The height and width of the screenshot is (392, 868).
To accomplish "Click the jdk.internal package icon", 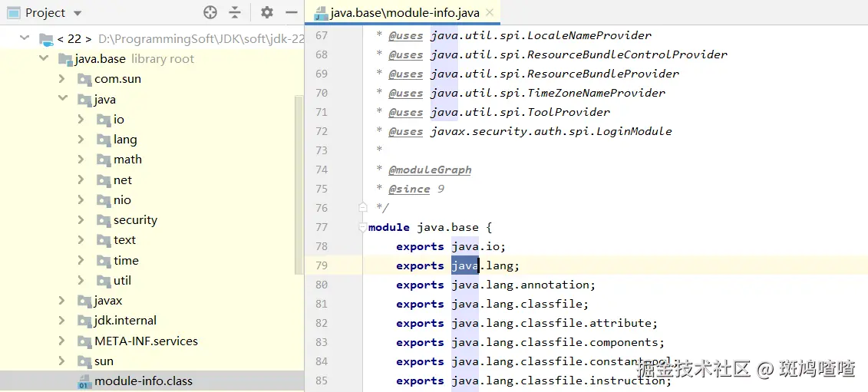I will pos(84,321).
